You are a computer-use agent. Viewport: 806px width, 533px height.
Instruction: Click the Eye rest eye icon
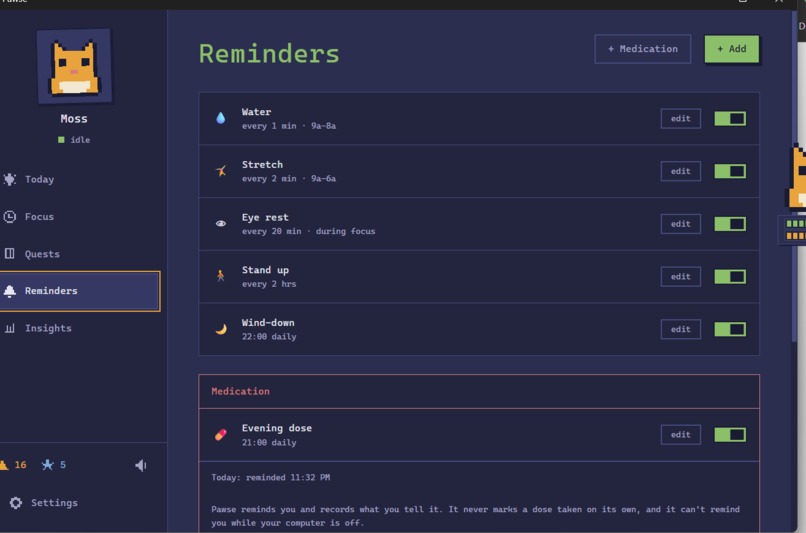point(221,224)
